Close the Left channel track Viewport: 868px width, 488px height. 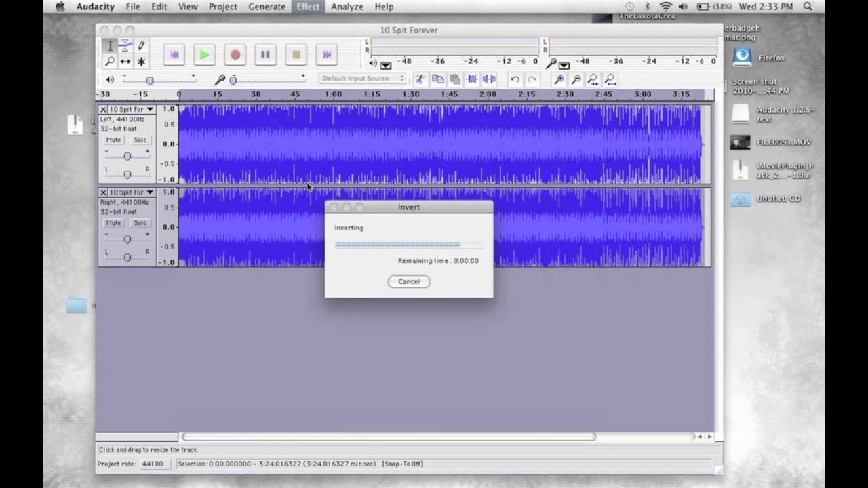[x=103, y=109]
